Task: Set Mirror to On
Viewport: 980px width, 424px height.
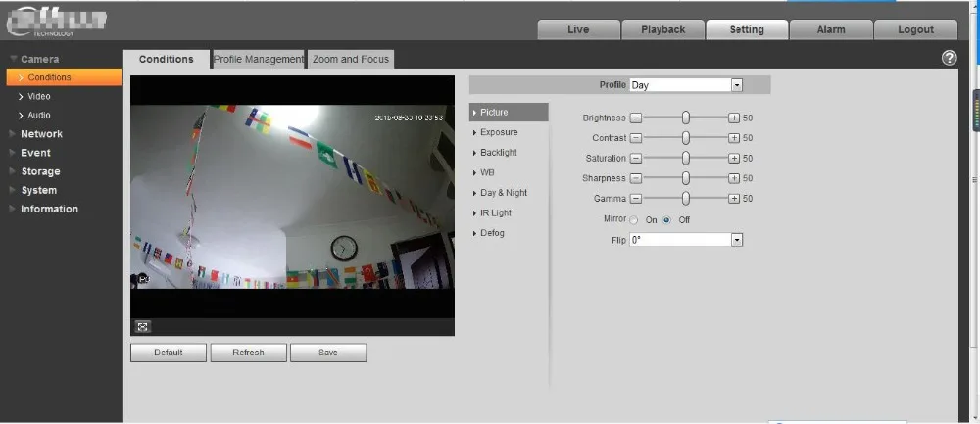Action: [x=634, y=219]
